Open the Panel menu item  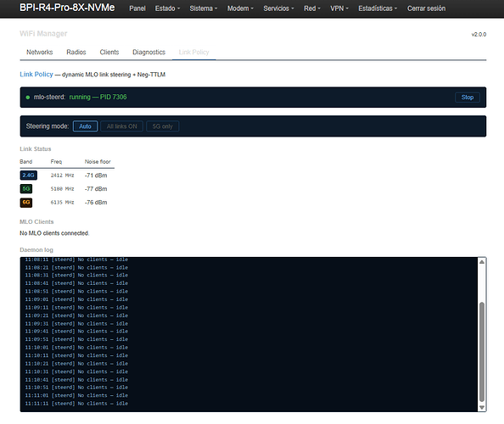pos(137,8)
